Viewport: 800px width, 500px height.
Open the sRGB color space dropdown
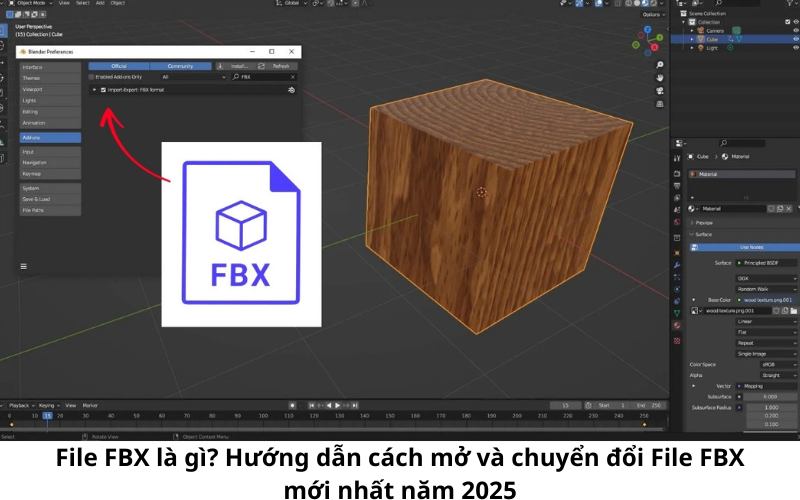778,365
